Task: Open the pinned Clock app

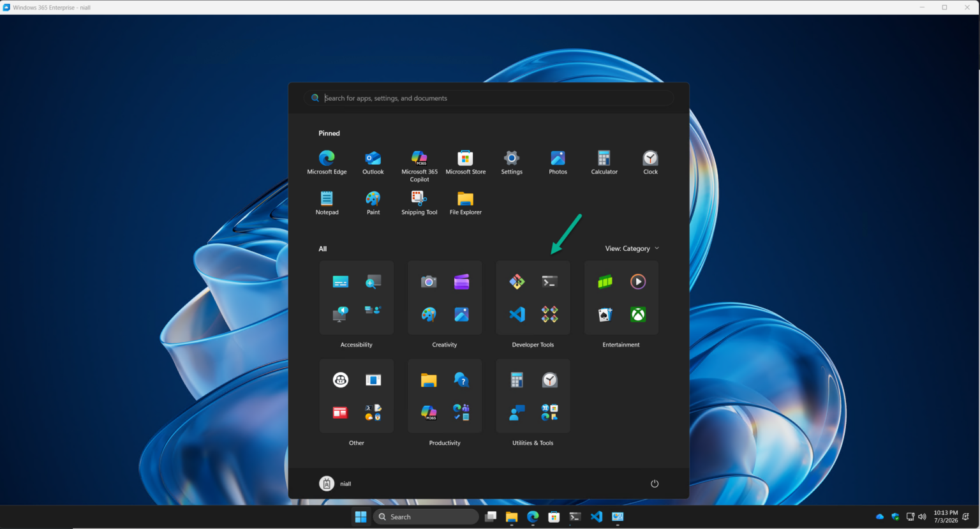Action: [650, 162]
